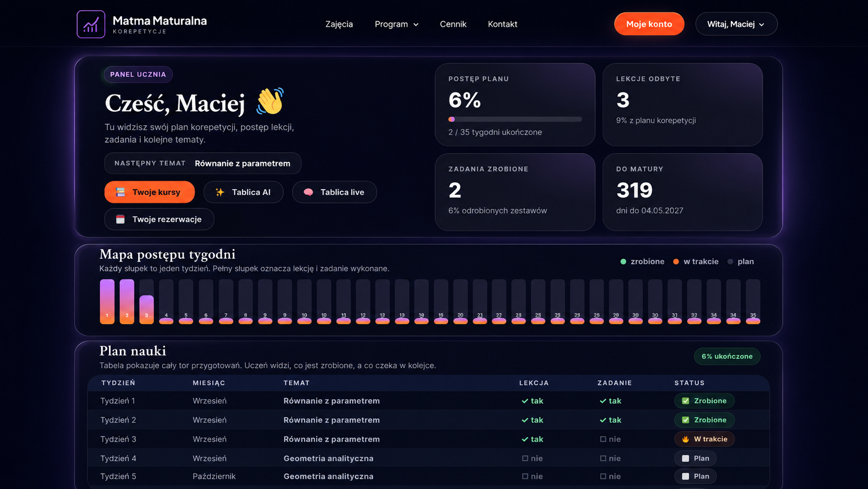Viewport: 868px width, 489px height.
Task: Click the 'MIESIĄC' column header
Action: tap(209, 383)
